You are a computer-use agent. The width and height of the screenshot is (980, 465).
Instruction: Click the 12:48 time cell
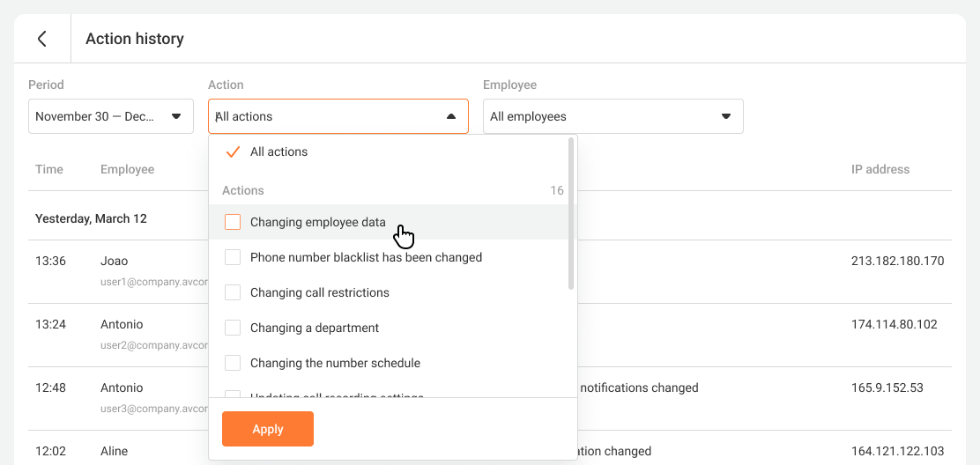click(x=50, y=387)
